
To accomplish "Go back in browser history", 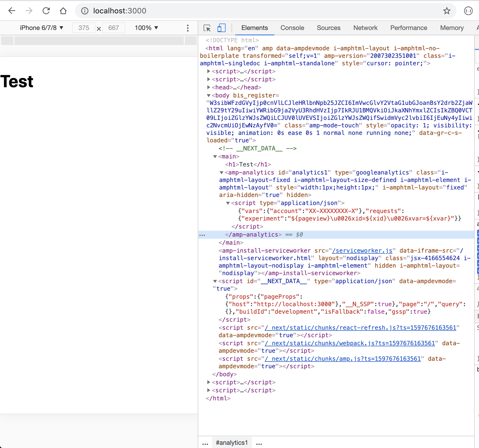I will [12, 11].
